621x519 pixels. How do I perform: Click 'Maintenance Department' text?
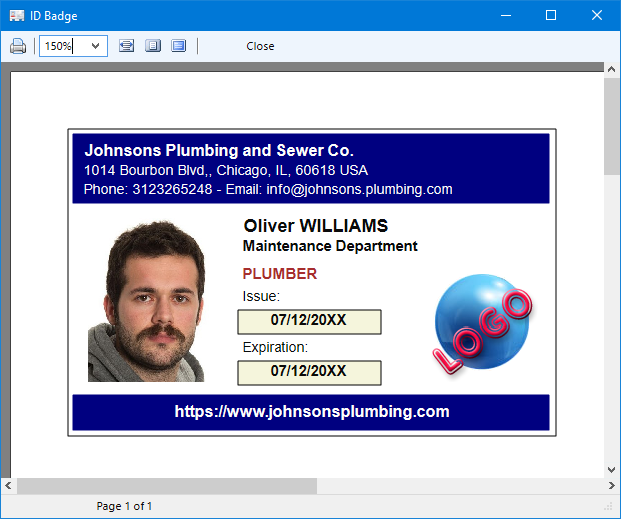tap(330, 246)
